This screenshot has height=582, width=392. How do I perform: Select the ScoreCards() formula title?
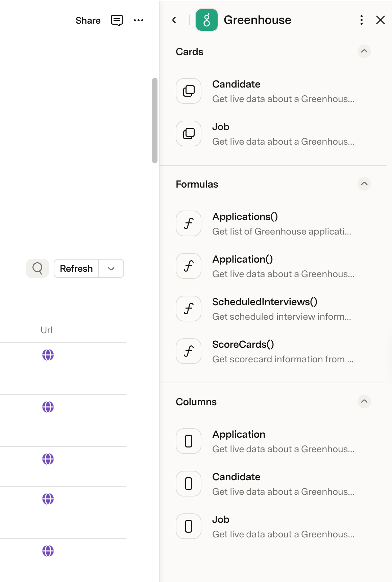[243, 344]
